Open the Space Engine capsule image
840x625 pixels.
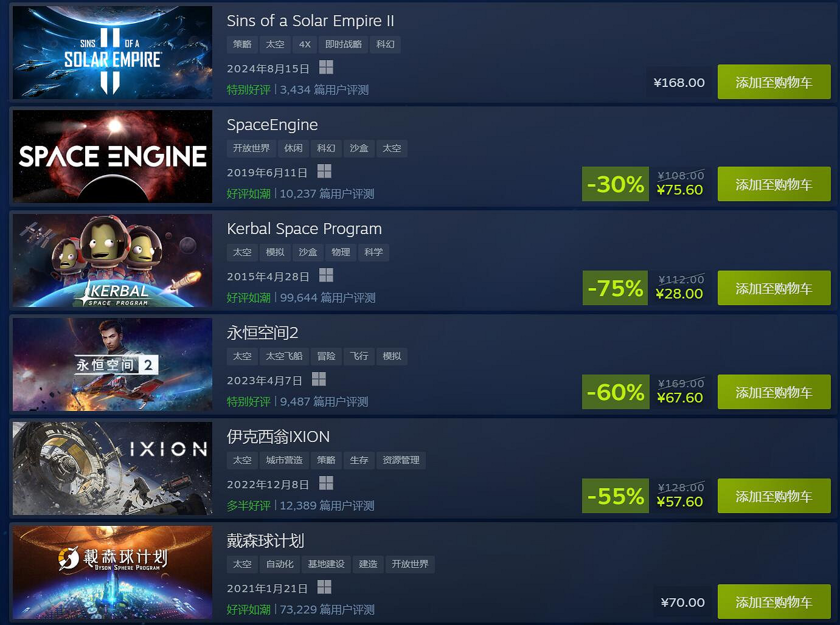click(113, 156)
